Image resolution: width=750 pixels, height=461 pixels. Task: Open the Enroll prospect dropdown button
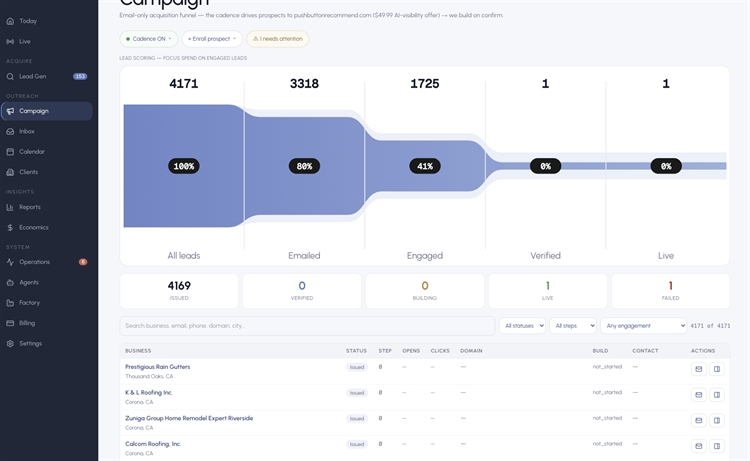(212, 39)
